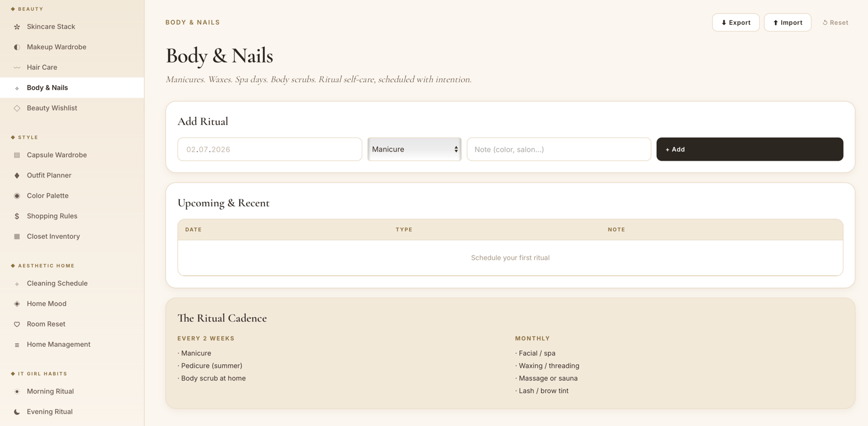Image resolution: width=868 pixels, height=426 pixels.
Task: Click the Makeup Wardrobe half-circle icon
Action: (x=17, y=47)
